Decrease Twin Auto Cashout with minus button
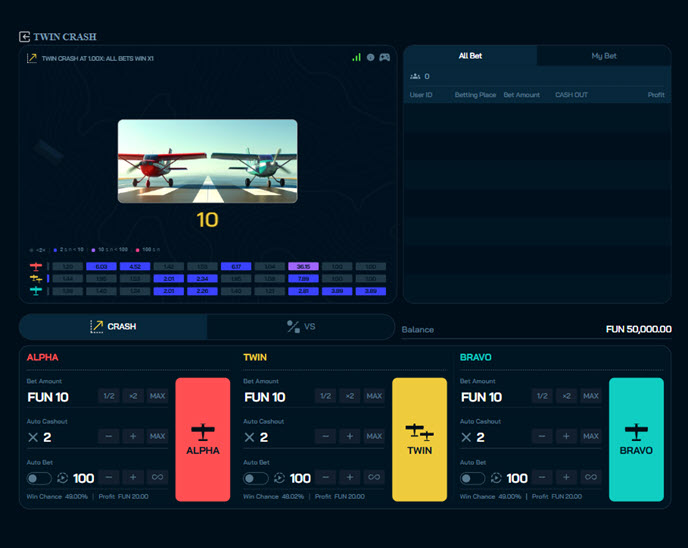 pyautogui.click(x=325, y=436)
